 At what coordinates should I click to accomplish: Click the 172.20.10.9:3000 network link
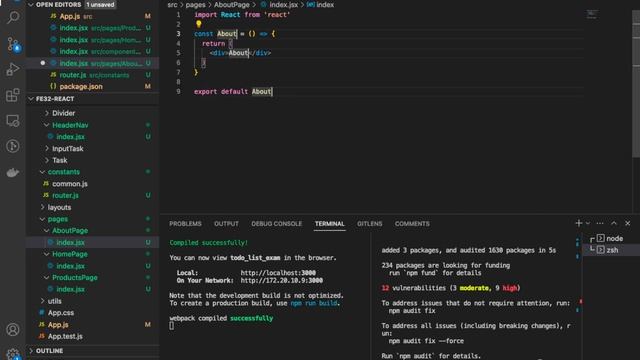282,280
